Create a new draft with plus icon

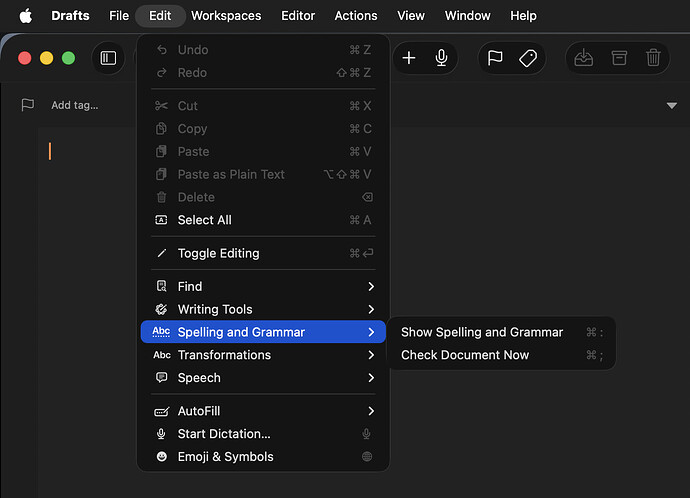(409, 58)
